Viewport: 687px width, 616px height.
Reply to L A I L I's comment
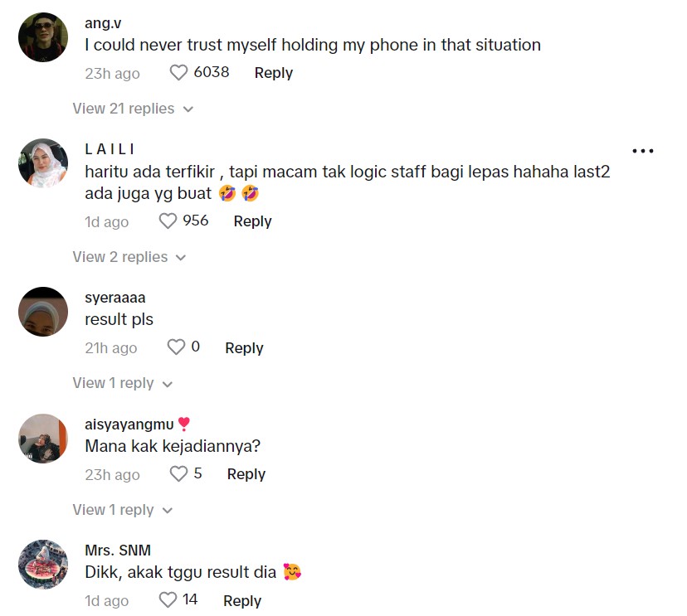(x=252, y=221)
